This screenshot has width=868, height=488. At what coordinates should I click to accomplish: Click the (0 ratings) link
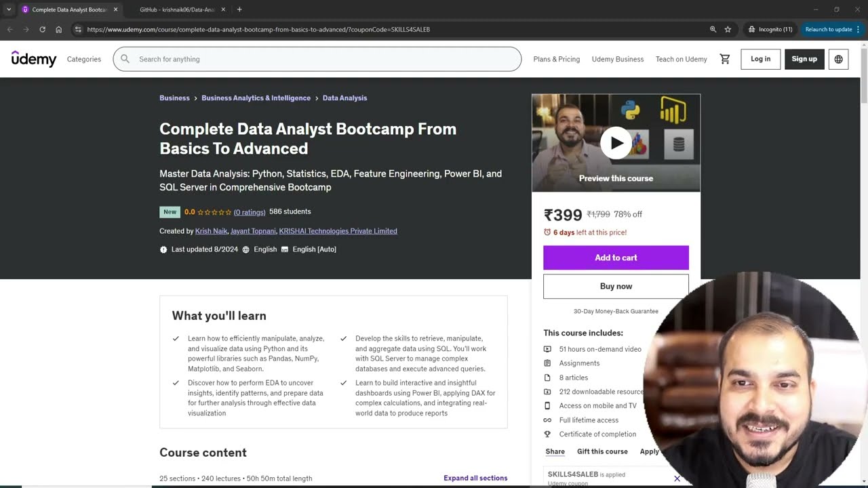pyautogui.click(x=250, y=212)
